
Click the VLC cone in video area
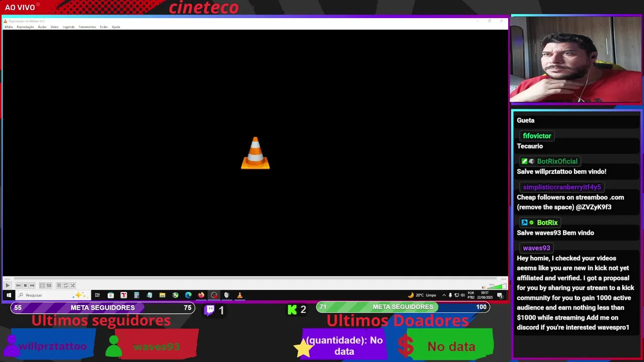pos(256,153)
